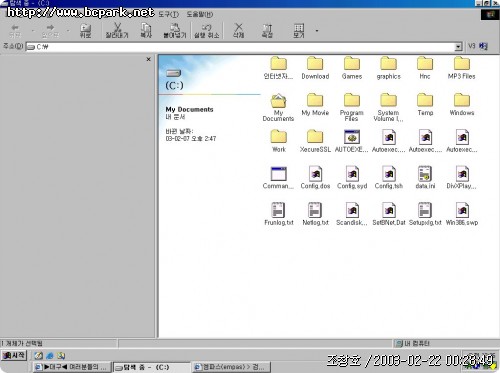This screenshot has width=500, height=373.
Task: Open the Forward button history dropdown arrow
Action: coord(68,31)
